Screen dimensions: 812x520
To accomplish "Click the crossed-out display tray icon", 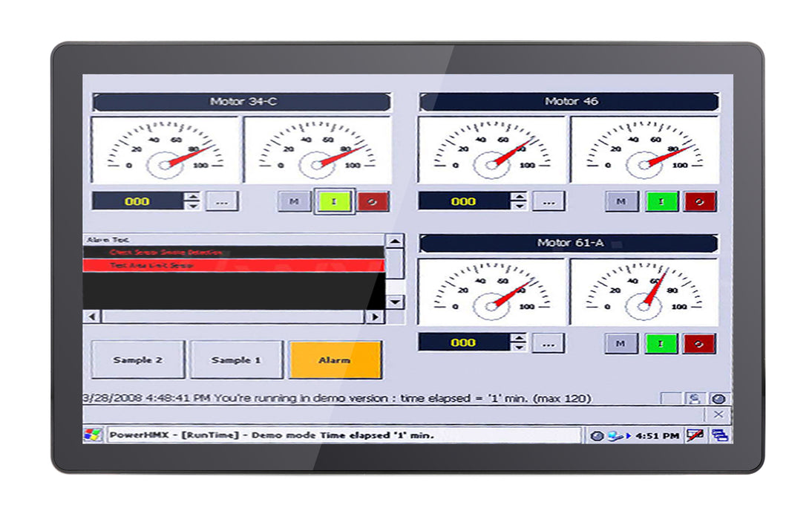I will click(x=695, y=435).
